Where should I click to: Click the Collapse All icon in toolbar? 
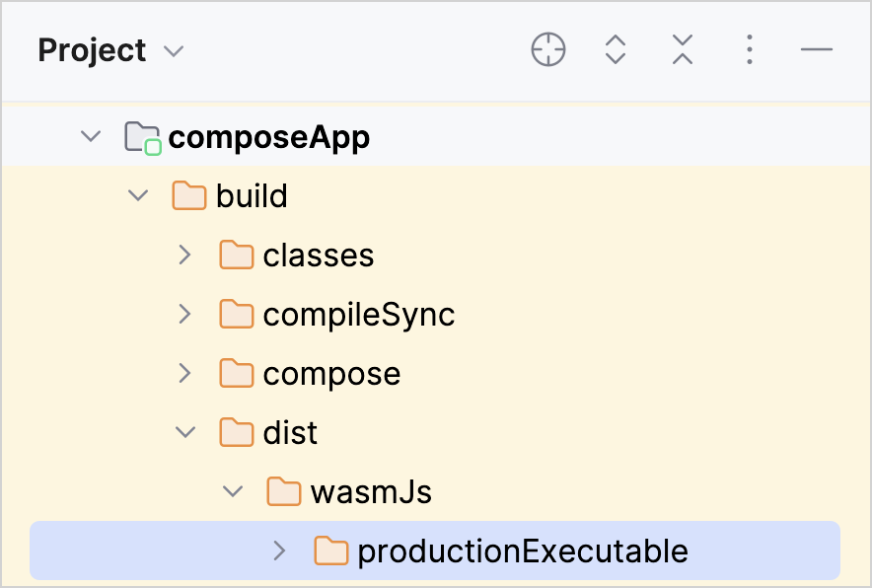[x=682, y=49]
